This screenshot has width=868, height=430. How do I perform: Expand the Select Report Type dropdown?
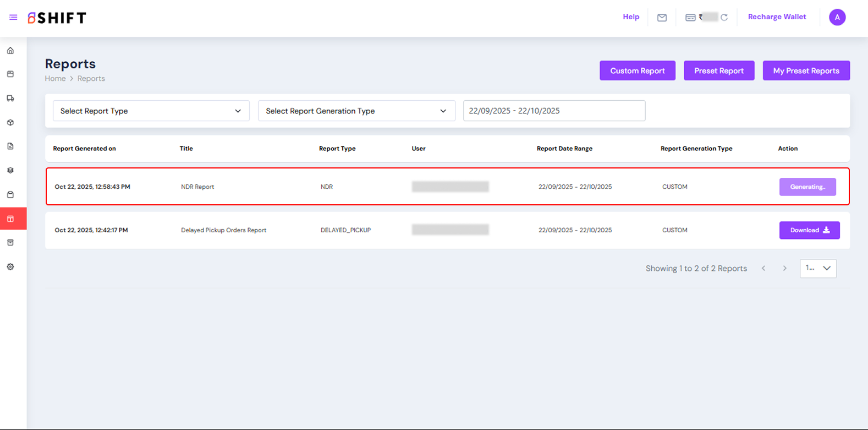151,111
